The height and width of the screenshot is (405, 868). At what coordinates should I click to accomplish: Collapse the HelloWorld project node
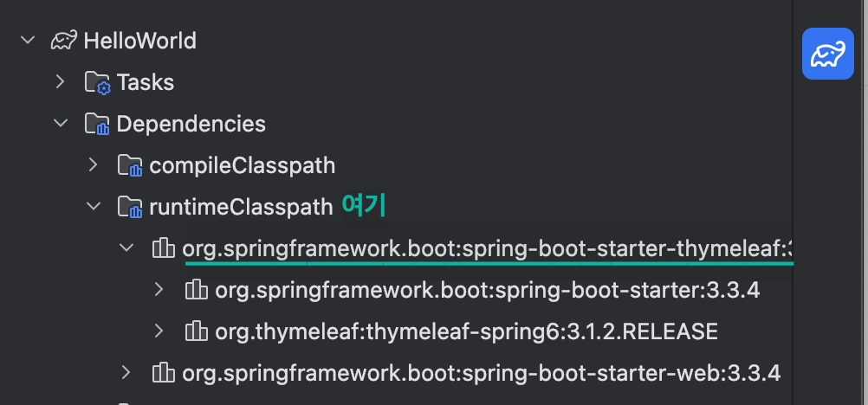click(x=28, y=41)
